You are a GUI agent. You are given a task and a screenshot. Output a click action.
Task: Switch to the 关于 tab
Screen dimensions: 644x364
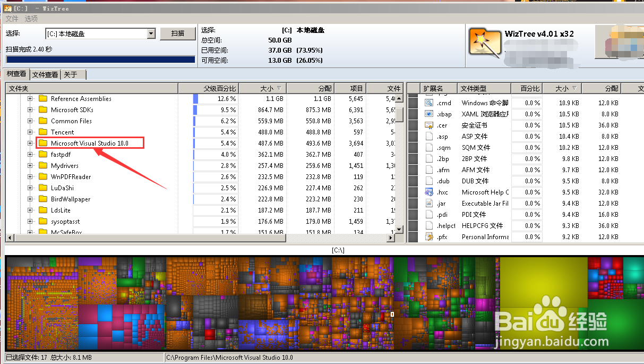point(73,74)
